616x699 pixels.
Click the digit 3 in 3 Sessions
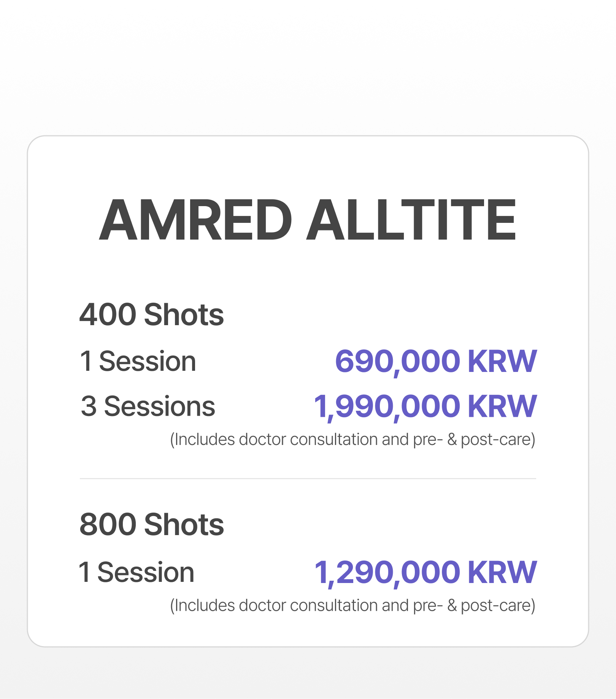[89, 406]
